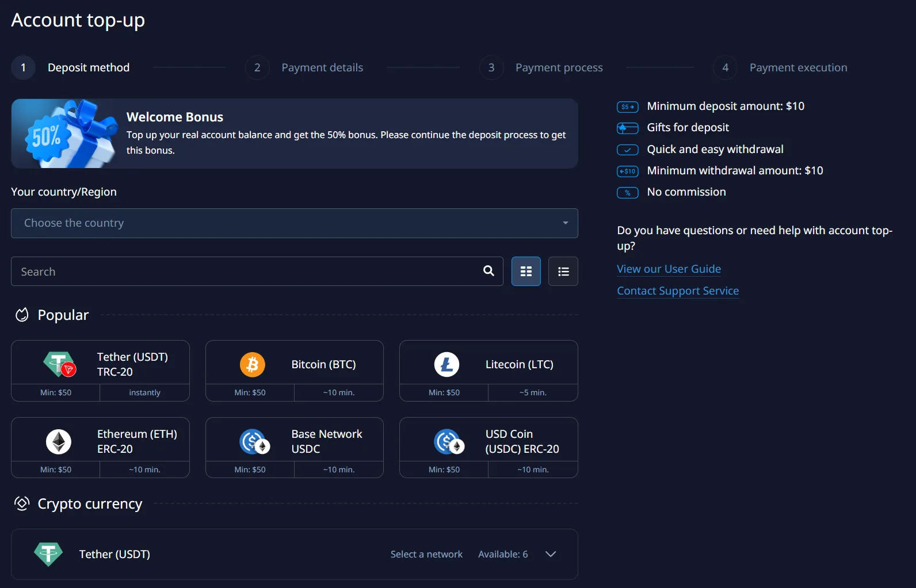This screenshot has width=916, height=588.
Task: Click the Account top-up page title
Action: pos(78,20)
